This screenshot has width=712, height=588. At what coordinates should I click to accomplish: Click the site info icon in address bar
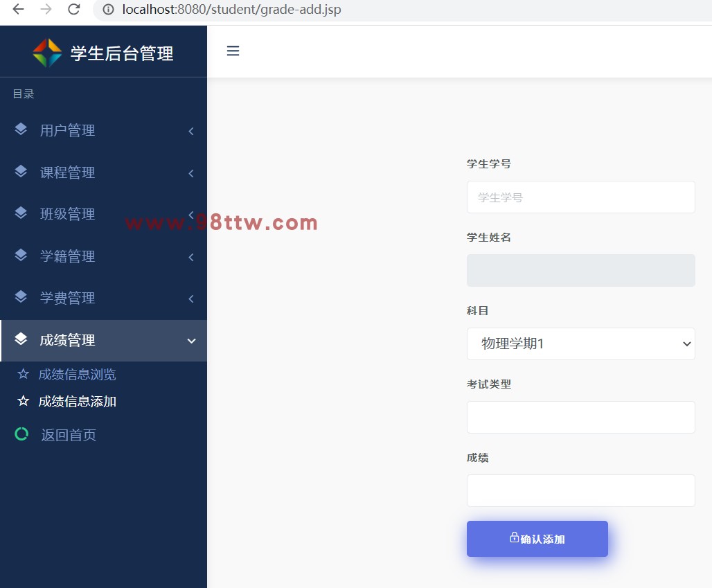point(108,9)
